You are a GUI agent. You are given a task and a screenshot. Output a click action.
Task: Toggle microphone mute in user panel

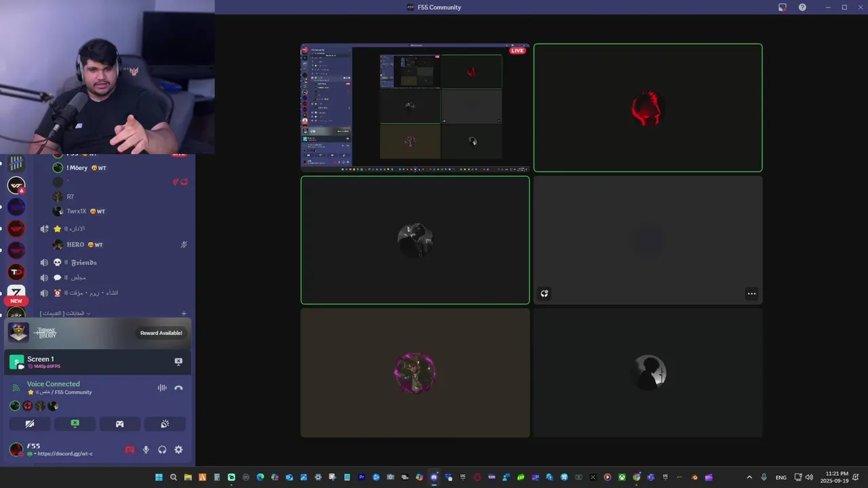click(x=146, y=449)
